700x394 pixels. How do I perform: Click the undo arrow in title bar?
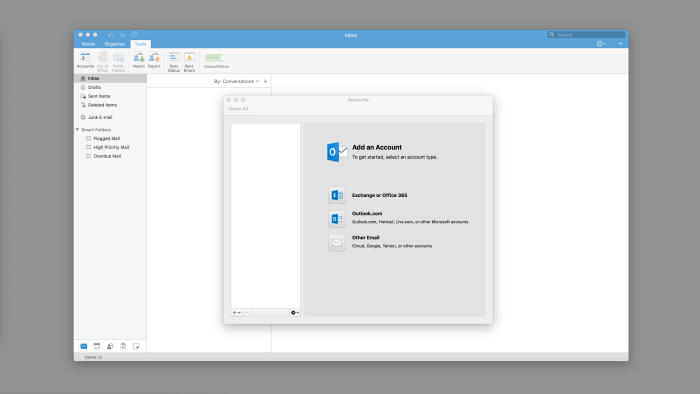click(111, 35)
